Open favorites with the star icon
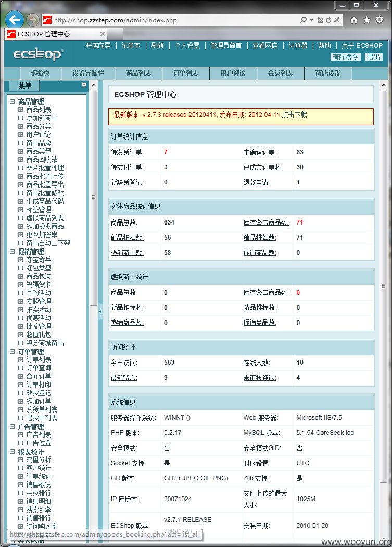Image resolution: width=392 pixels, height=547 pixels. tap(366, 20)
